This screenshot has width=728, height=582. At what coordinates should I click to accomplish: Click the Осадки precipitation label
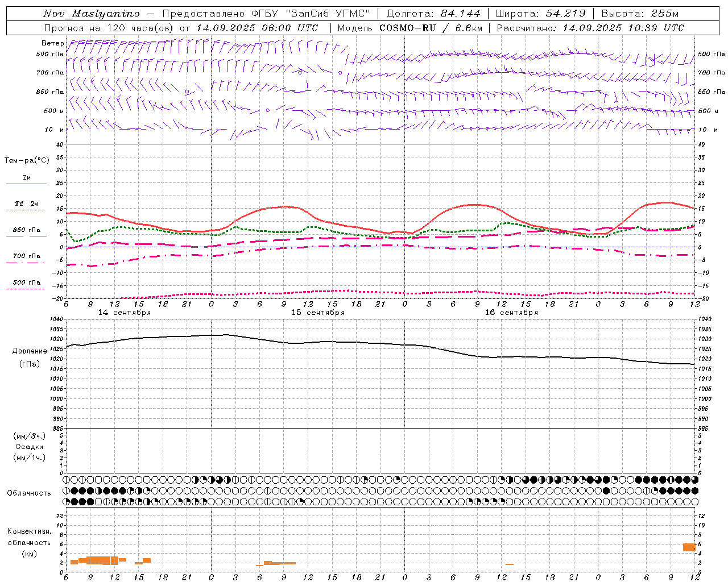[30, 447]
